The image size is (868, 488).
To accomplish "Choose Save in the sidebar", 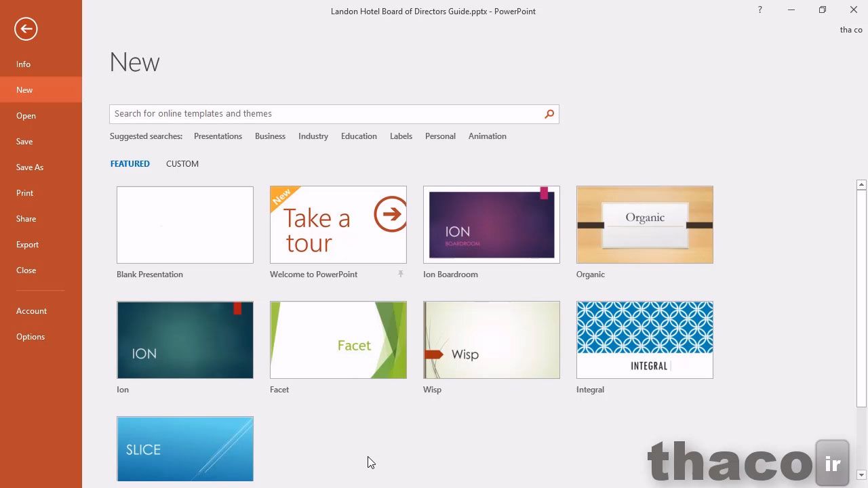I will tap(41, 142).
